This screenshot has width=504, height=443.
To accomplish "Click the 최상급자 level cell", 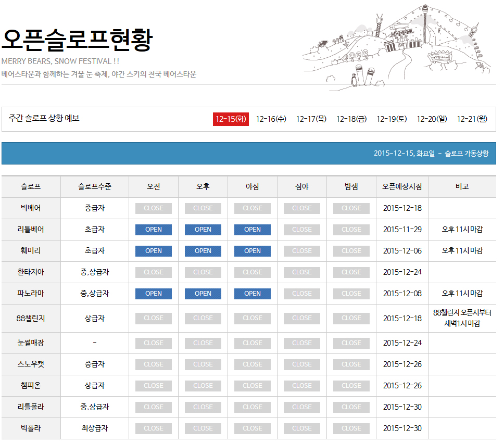I will [95, 428].
